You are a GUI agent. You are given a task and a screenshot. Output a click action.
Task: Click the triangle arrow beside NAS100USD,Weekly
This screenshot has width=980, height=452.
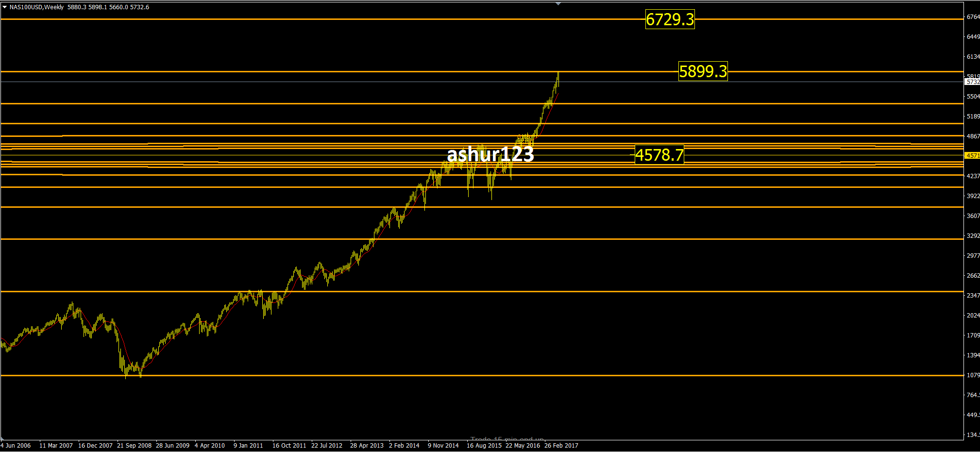click(4, 7)
